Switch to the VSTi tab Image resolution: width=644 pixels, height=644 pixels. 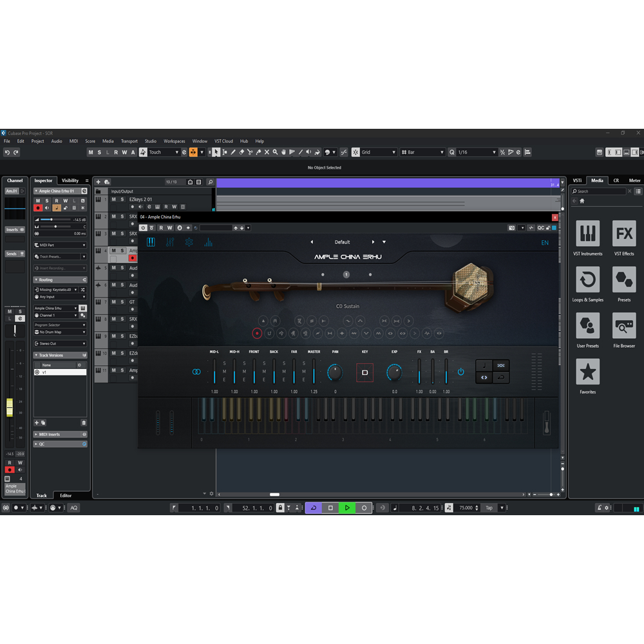click(577, 181)
